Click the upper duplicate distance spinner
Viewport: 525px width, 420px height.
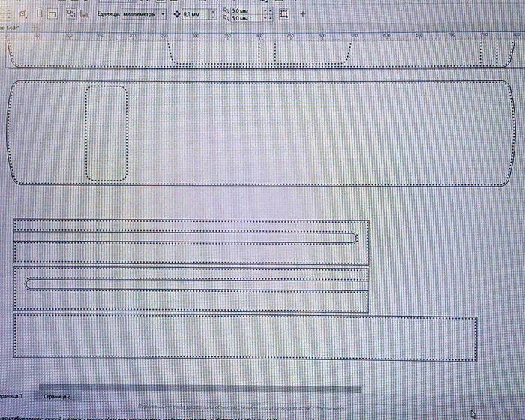pos(268,11)
